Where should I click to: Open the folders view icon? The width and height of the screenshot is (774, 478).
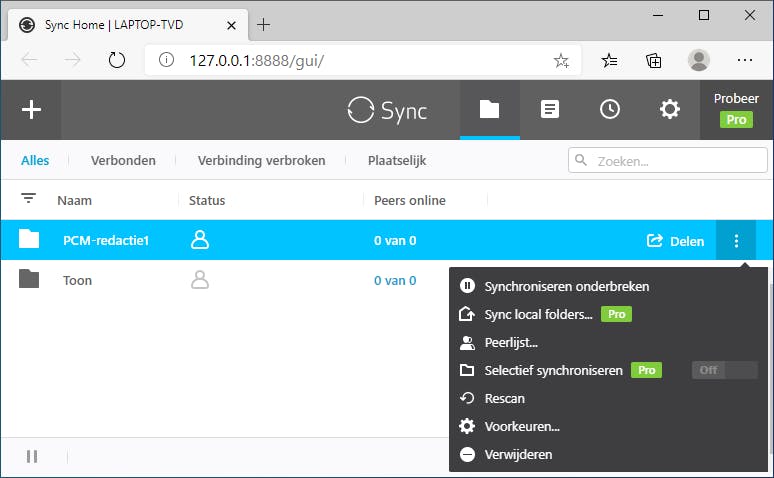coord(489,109)
